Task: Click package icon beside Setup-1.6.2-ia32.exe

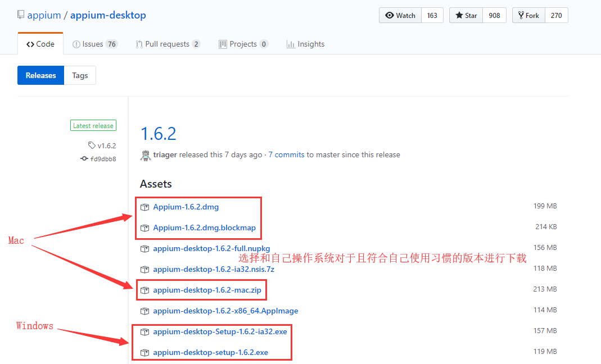Action: (x=144, y=332)
